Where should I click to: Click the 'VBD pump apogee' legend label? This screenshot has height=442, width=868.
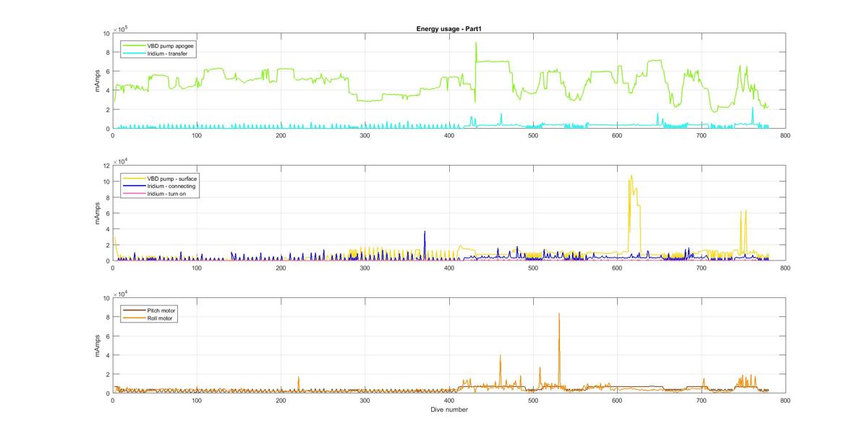(x=170, y=45)
